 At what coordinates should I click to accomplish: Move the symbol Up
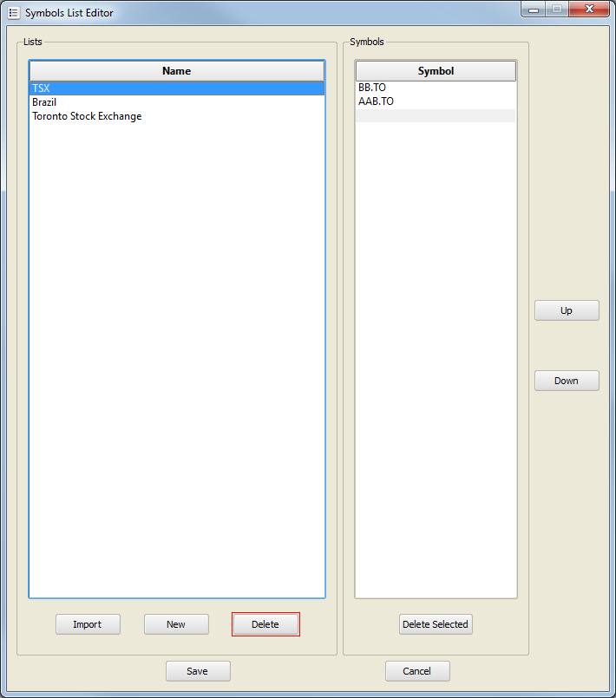567,310
